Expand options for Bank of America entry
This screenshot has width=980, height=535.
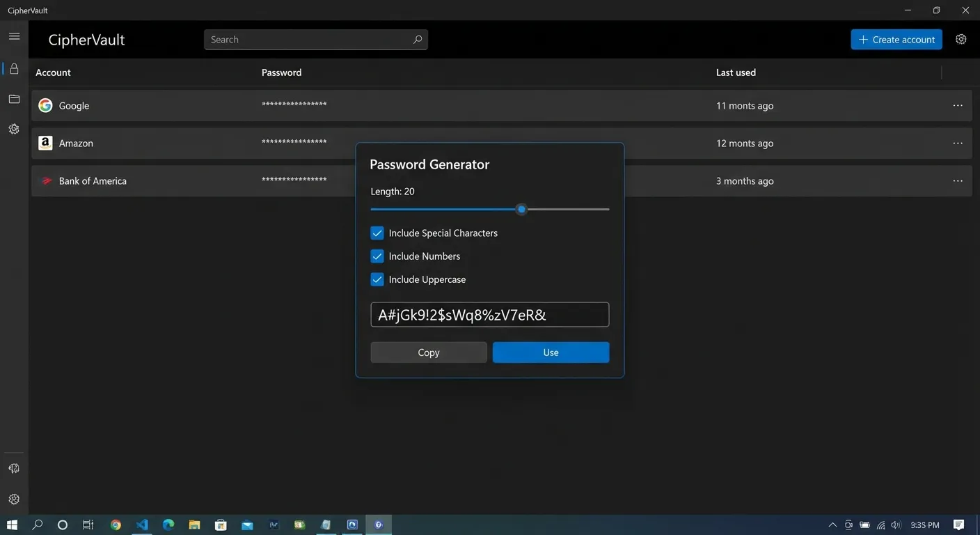pyautogui.click(x=958, y=180)
